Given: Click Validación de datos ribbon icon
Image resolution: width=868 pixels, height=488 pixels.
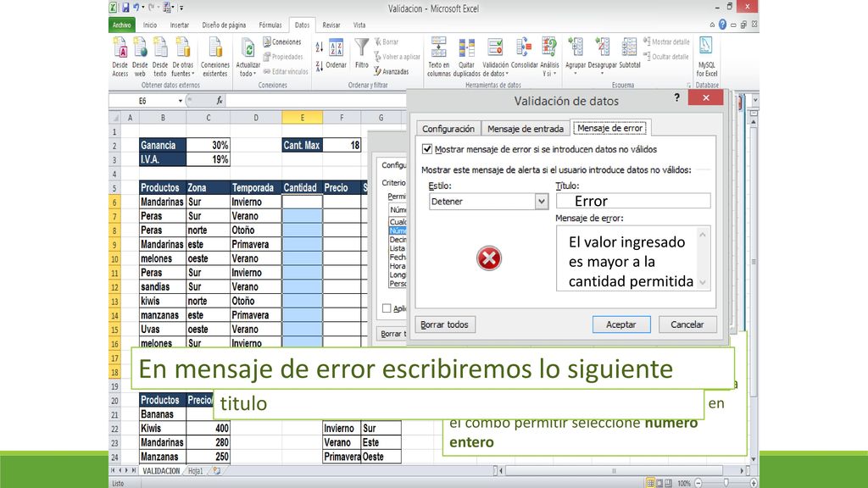Looking at the screenshot, I should (x=495, y=57).
